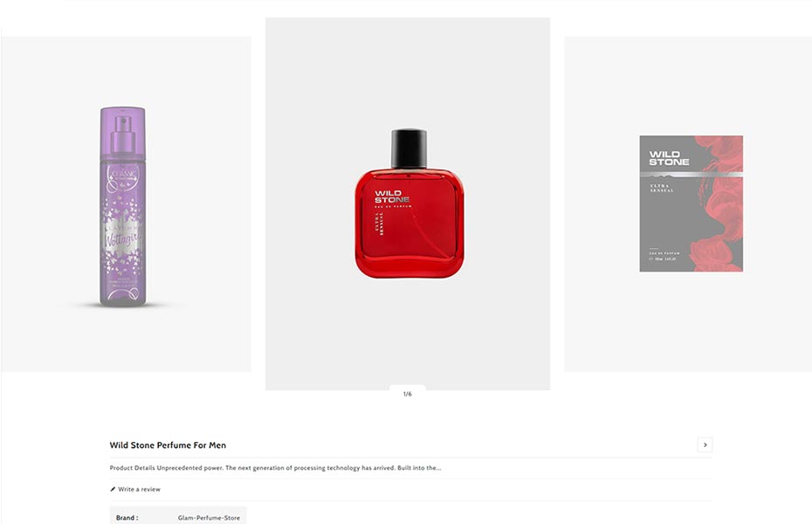Click the Wild Stone logo on gray box
The width and height of the screenshot is (812, 524).
point(669,158)
